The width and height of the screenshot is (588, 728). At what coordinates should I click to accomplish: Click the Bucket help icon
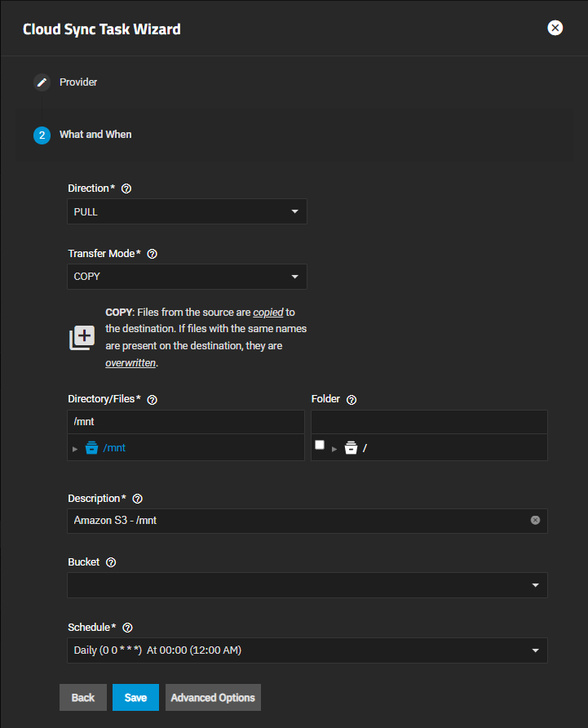(x=111, y=562)
